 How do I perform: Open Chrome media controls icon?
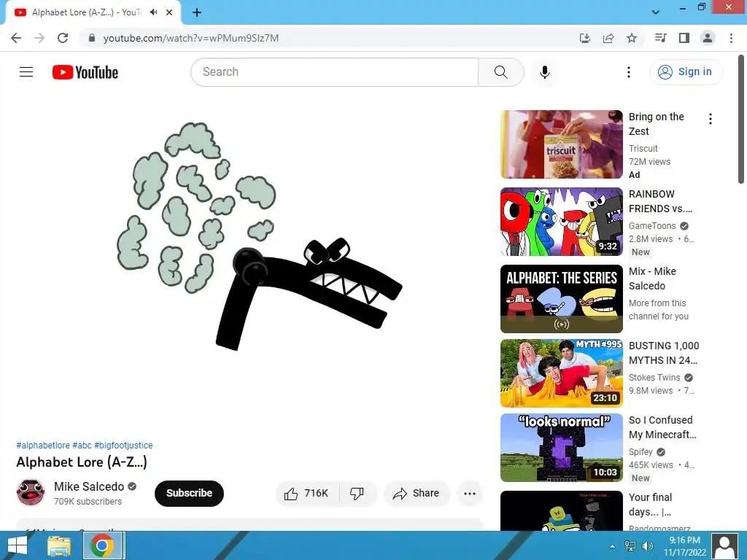(661, 38)
